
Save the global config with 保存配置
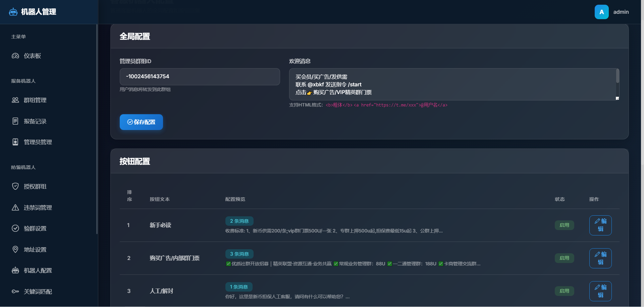point(141,122)
